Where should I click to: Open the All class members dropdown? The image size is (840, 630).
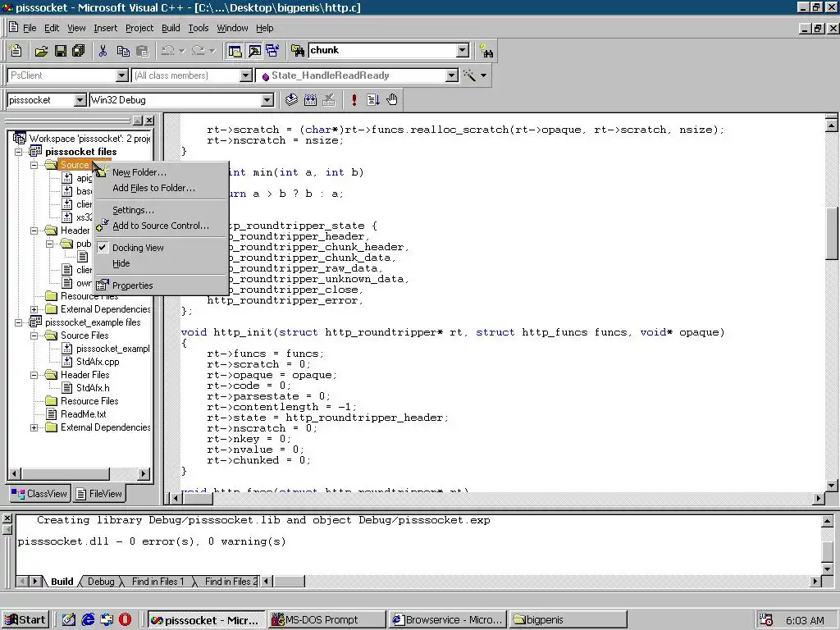tap(246, 75)
